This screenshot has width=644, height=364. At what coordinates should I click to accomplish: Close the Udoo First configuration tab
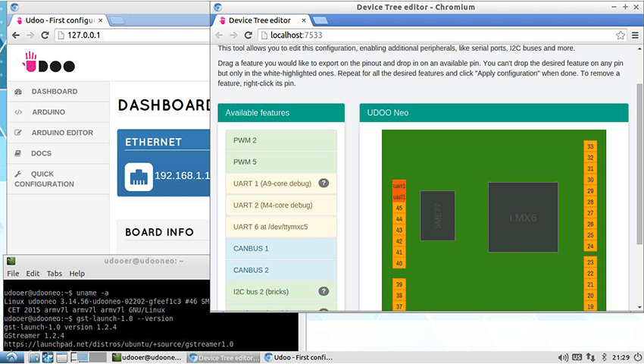click(101, 20)
